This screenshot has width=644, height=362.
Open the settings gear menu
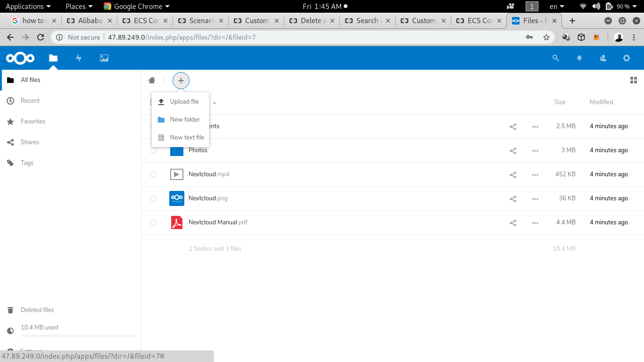point(627,58)
